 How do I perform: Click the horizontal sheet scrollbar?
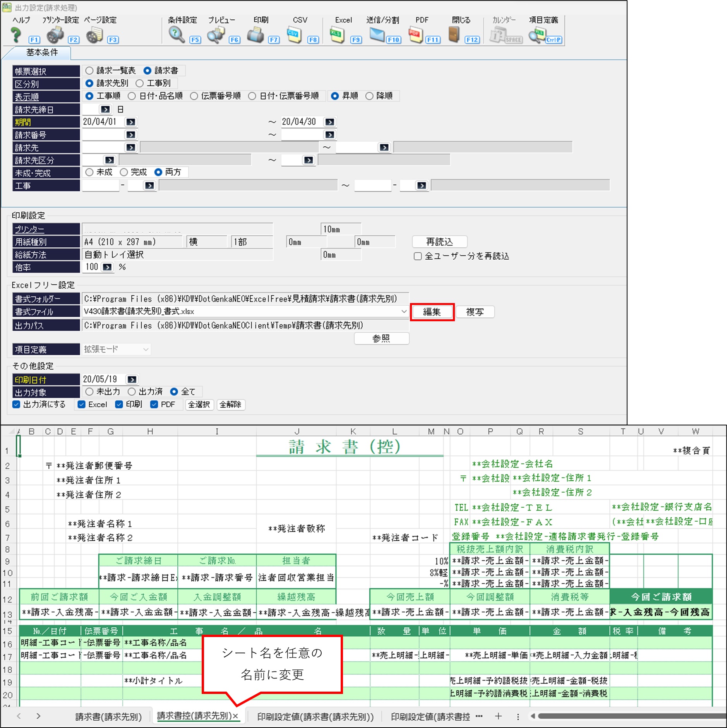(x=627, y=716)
